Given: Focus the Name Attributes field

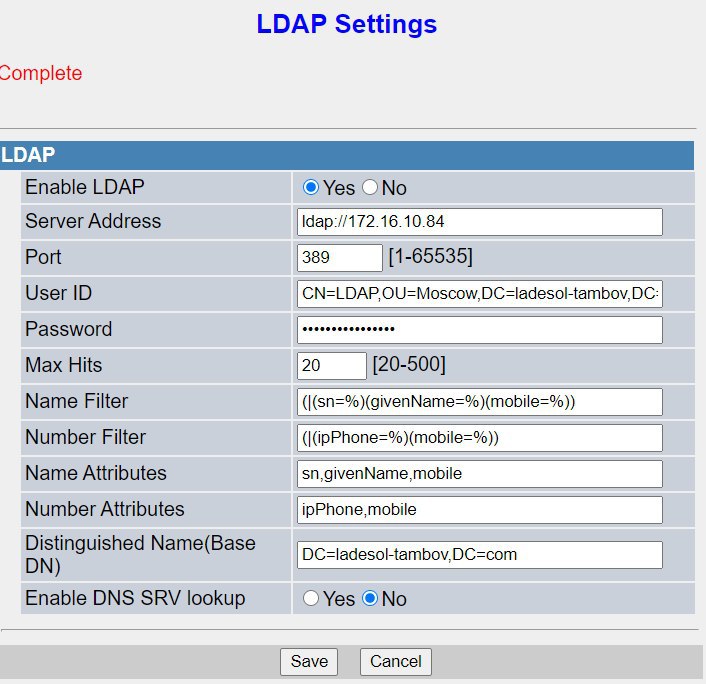Looking at the screenshot, I should [x=480, y=474].
